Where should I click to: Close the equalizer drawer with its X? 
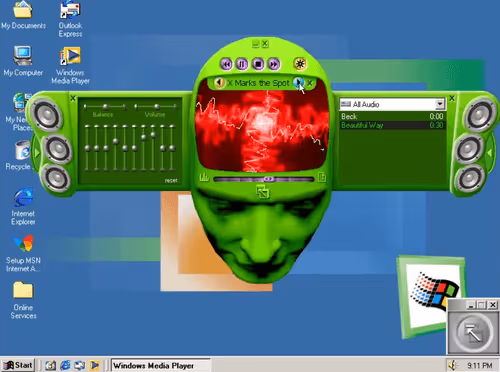coord(73,98)
